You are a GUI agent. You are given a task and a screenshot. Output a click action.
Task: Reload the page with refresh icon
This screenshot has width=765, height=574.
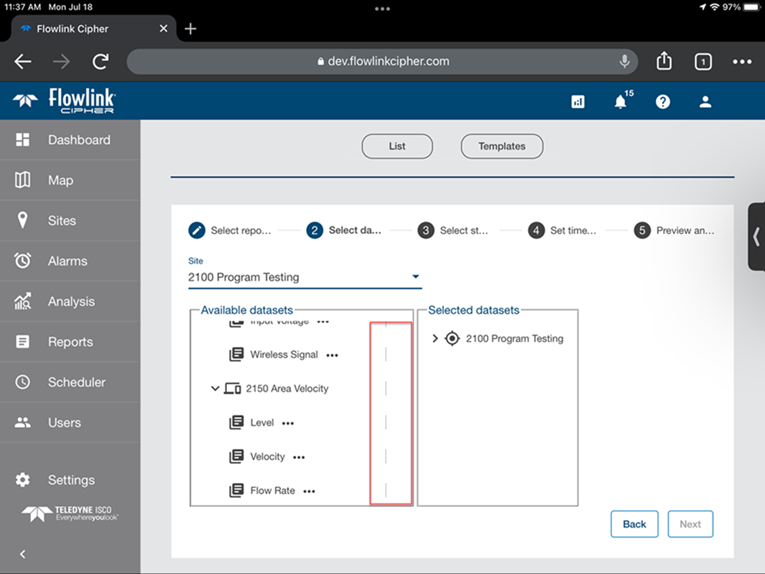coord(100,61)
